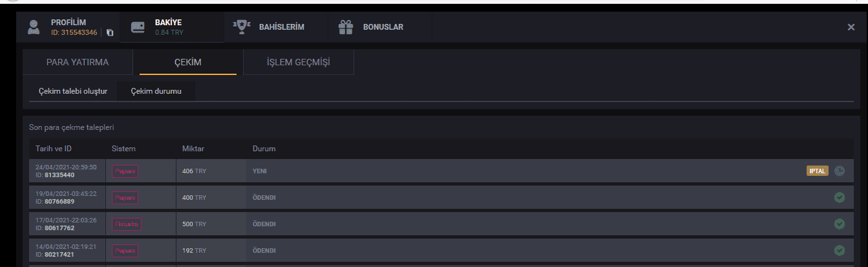Select the ÇEKİM tab
Image resolution: width=868 pixels, height=267 pixels.
(188, 63)
